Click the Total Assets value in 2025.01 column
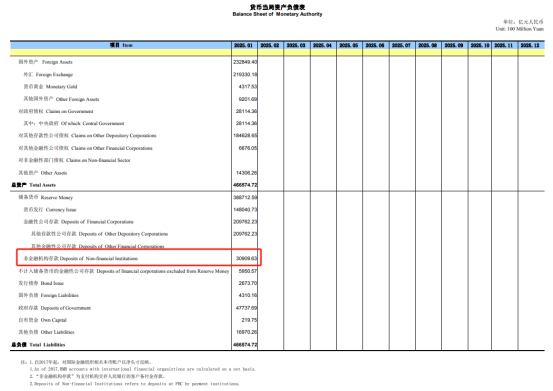The width and height of the screenshot is (553, 391). 245,185
